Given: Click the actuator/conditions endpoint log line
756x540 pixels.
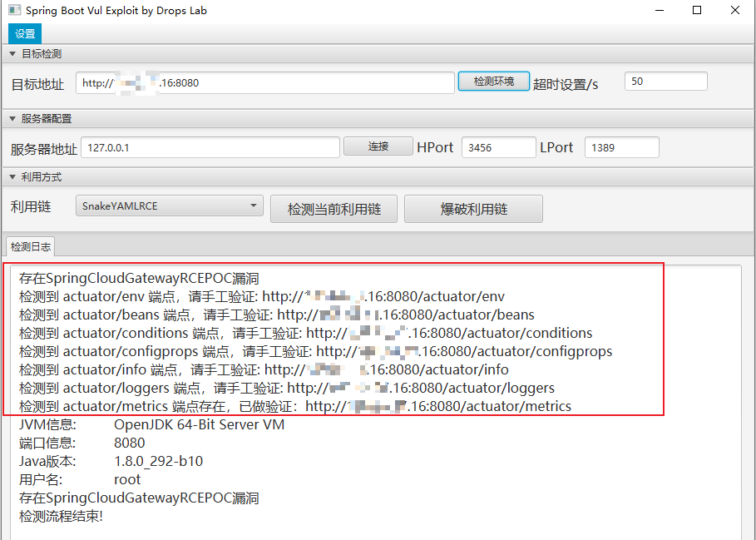Looking at the screenshot, I should [x=306, y=333].
